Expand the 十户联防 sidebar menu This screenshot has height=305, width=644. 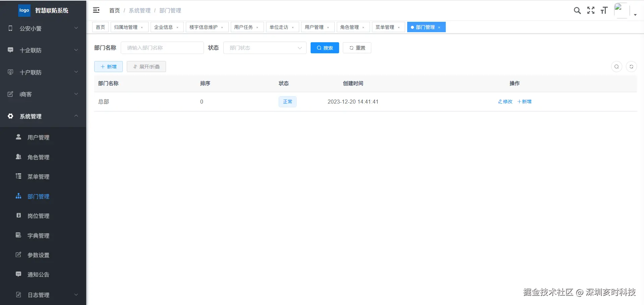tap(76, 72)
